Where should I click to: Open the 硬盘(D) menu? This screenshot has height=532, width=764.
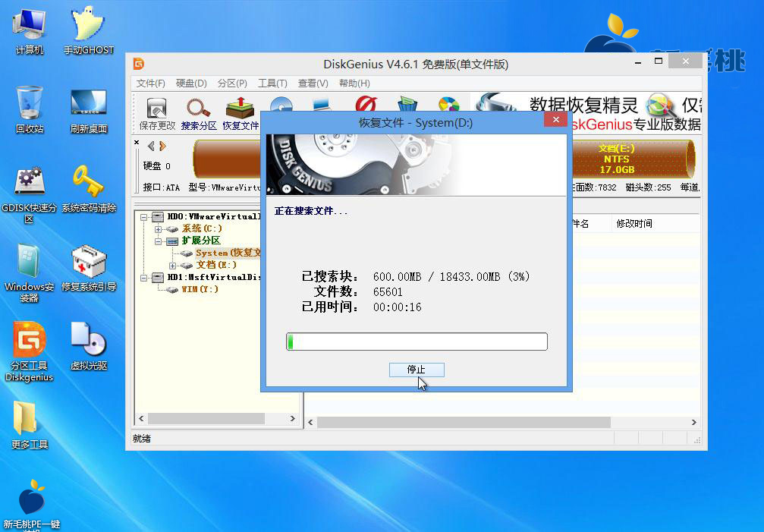pos(191,83)
